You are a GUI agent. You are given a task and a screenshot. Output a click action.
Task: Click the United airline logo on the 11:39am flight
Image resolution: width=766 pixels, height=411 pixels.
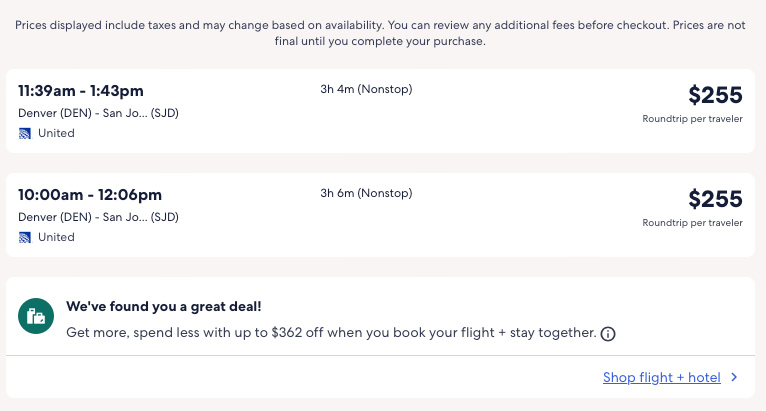pos(25,133)
